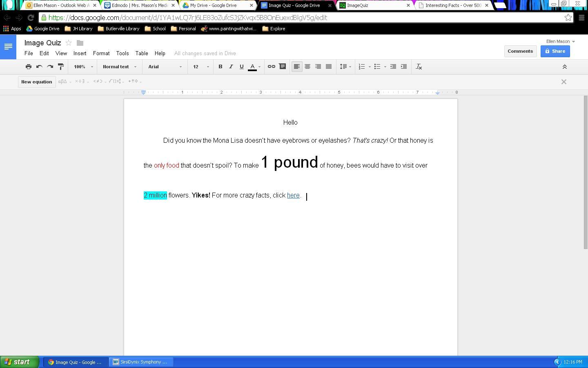The height and width of the screenshot is (368, 588).
Task: Toggle italic formatting
Action: (231, 67)
